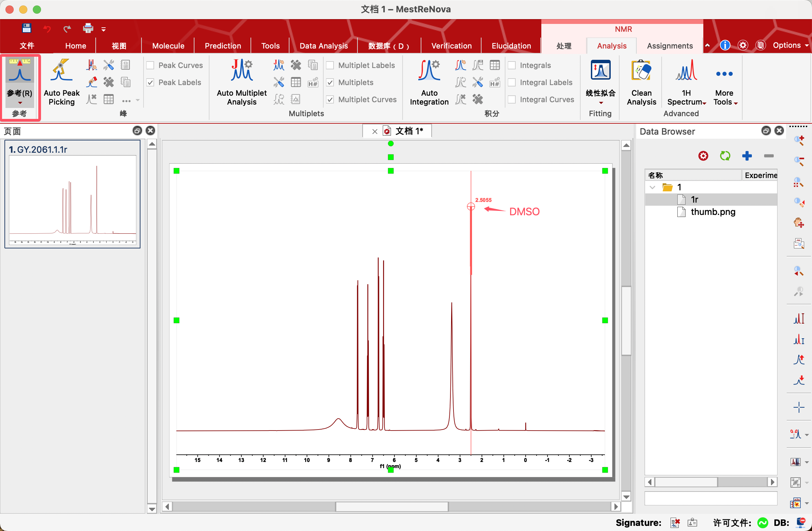The width and height of the screenshot is (812, 531).
Task: Click the red settings icon in Data Browser
Action: coord(703,156)
